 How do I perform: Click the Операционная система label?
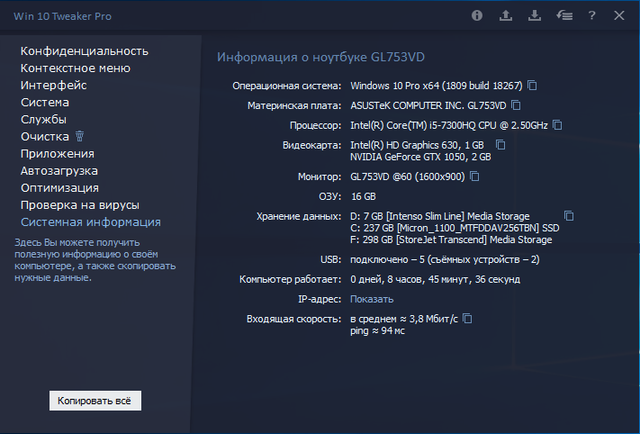(x=287, y=86)
